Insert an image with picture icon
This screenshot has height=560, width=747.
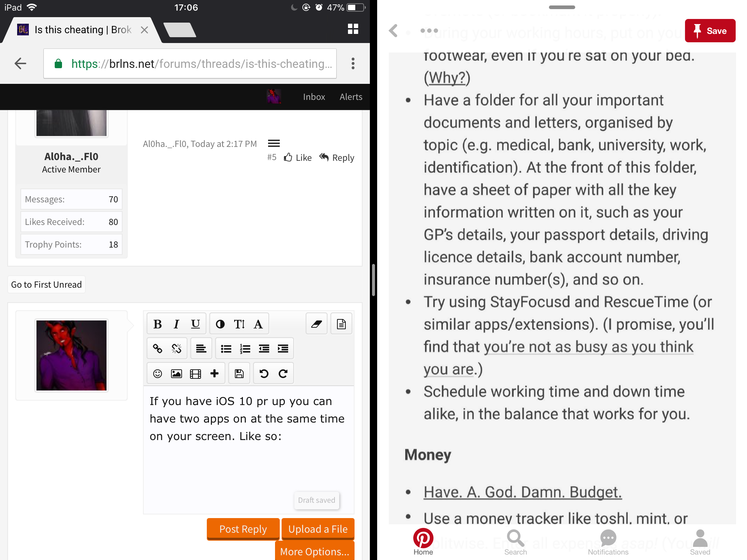pos(177,373)
